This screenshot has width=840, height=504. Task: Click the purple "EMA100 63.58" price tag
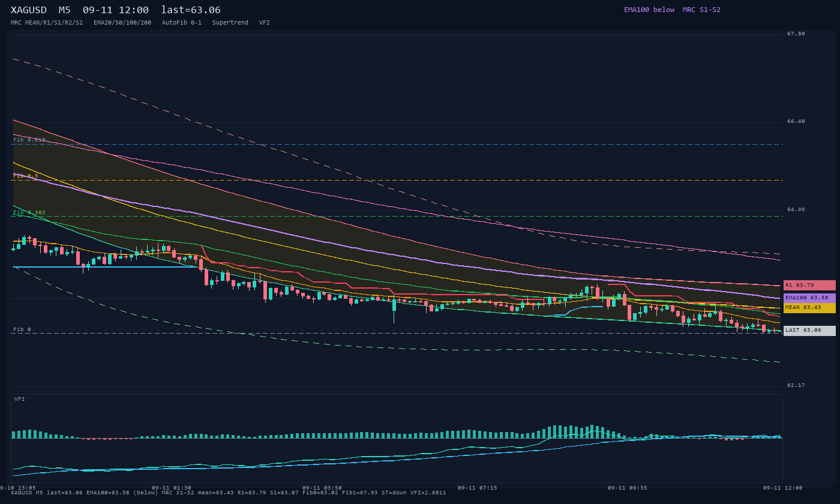click(x=809, y=298)
